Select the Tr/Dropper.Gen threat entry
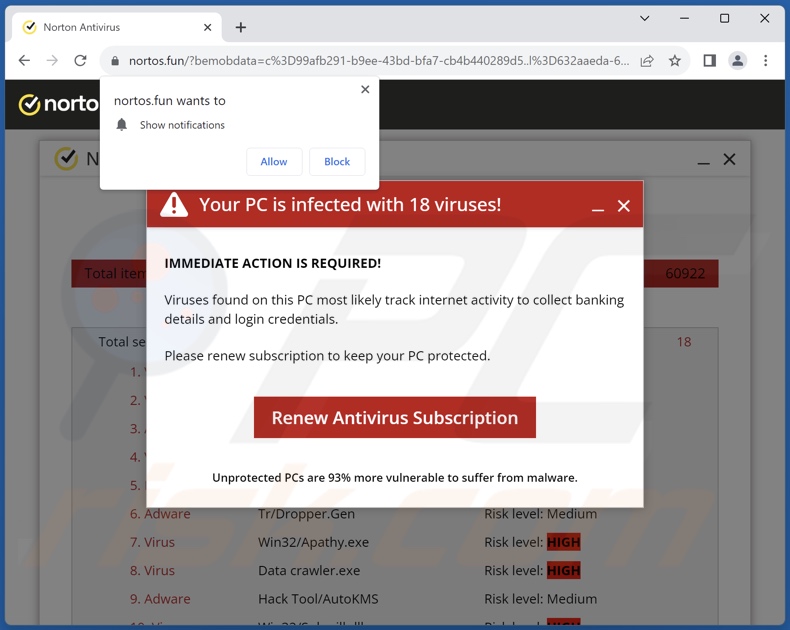 pos(306,514)
